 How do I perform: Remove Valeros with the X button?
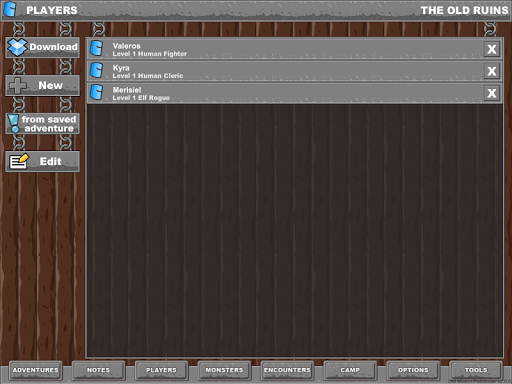(492, 49)
